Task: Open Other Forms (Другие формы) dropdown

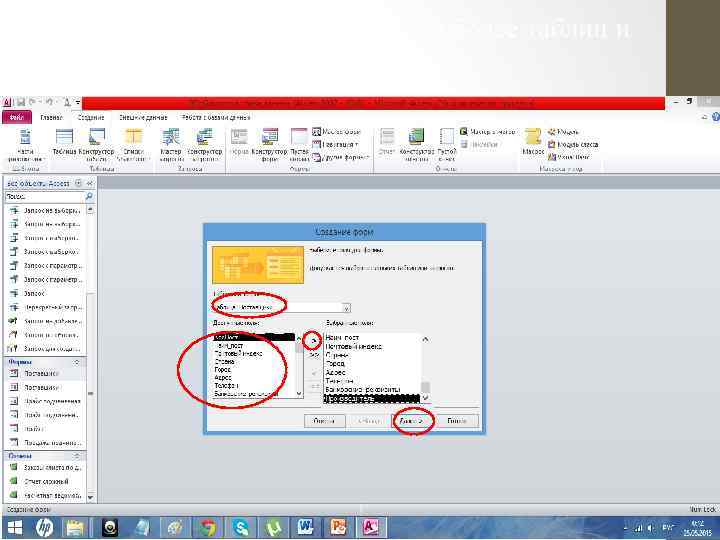Action: [341, 157]
